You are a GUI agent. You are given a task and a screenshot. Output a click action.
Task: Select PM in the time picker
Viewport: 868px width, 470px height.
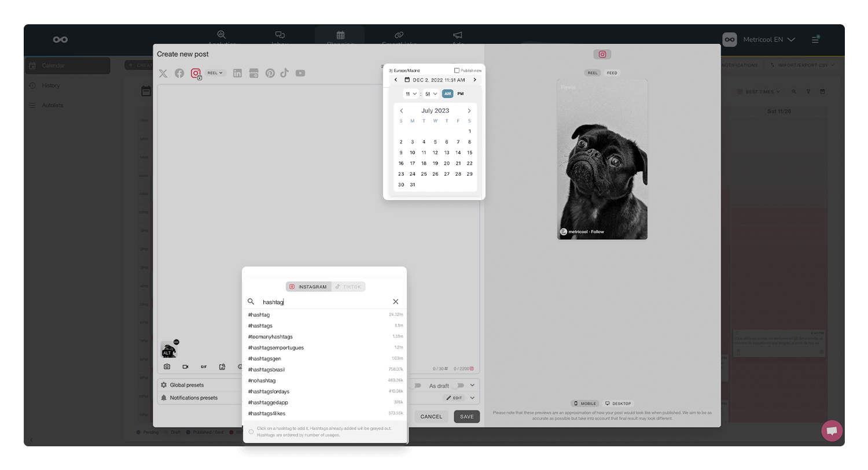pos(460,94)
